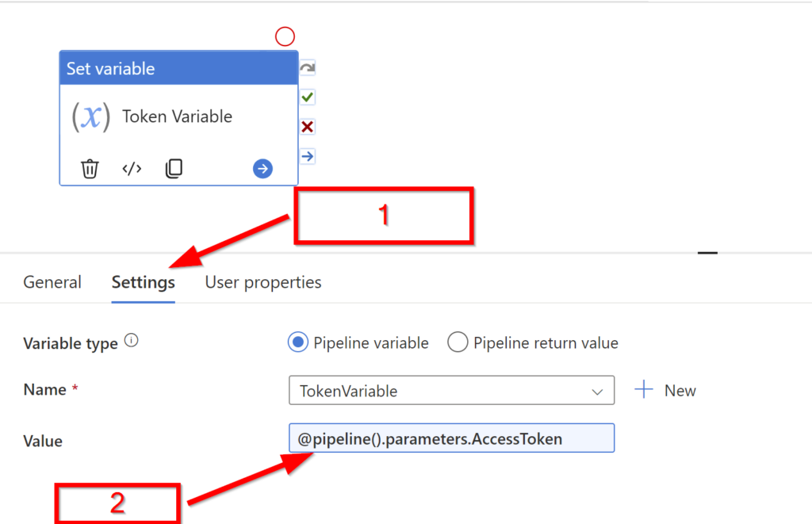View activity source code icon
Image resolution: width=812 pixels, height=524 pixels.
(132, 169)
